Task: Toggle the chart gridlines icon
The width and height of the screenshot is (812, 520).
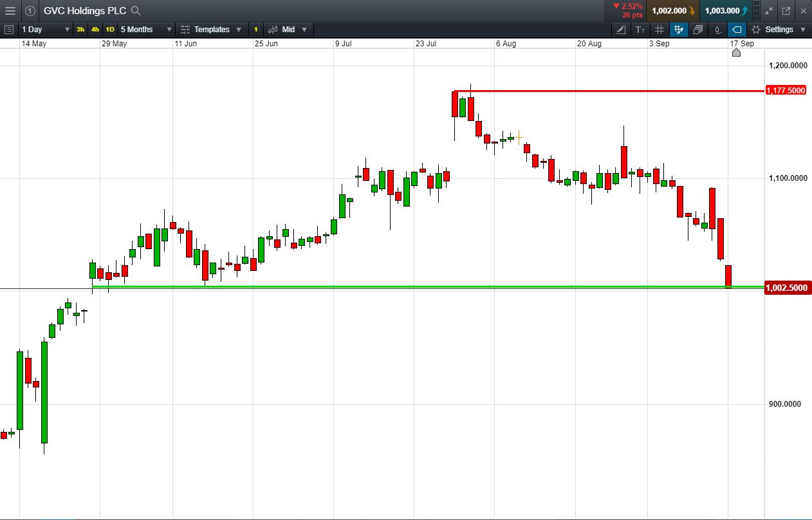Action: [x=660, y=30]
